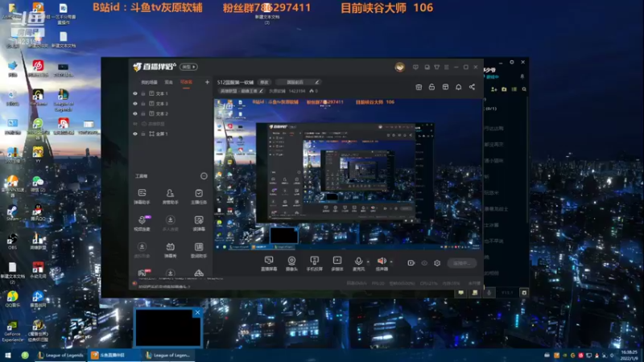Click the share icon above the preview
The height and width of the screenshot is (362, 644).
472,87
